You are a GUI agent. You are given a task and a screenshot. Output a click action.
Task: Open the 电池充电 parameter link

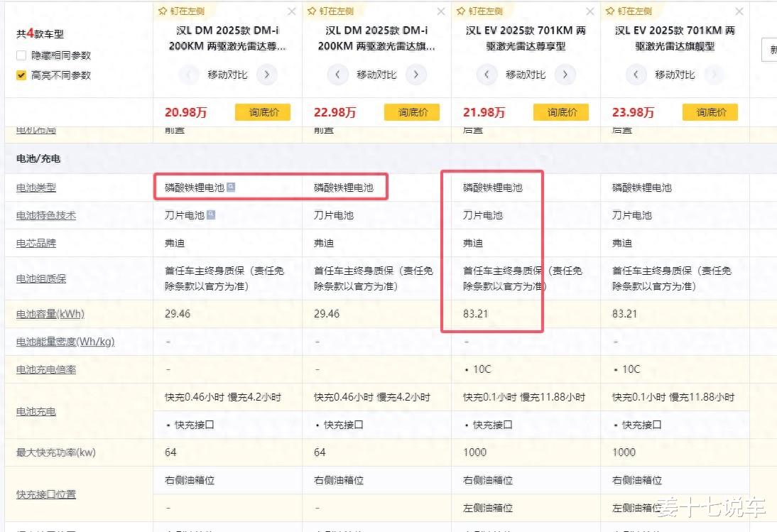tap(36, 411)
